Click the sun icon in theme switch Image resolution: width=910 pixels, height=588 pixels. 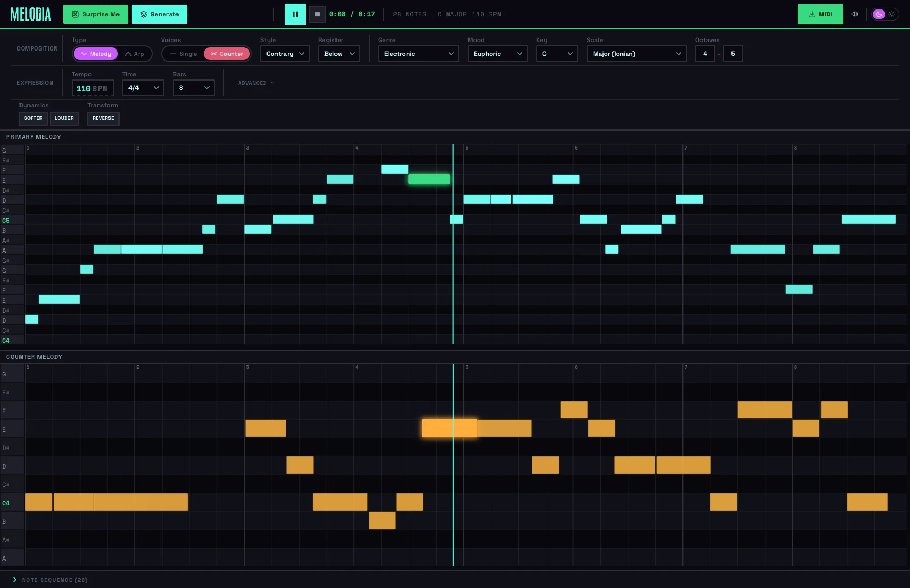[x=892, y=14]
